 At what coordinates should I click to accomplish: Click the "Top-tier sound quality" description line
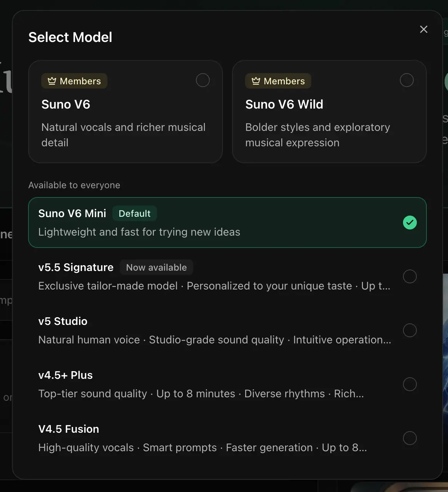(x=201, y=394)
